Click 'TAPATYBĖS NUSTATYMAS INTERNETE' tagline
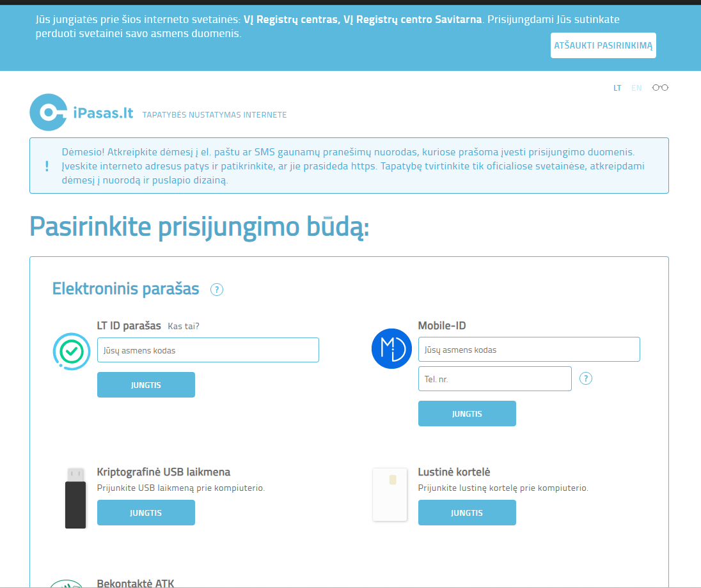Image resolution: width=701 pixels, height=588 pixels. coord(215,115)
